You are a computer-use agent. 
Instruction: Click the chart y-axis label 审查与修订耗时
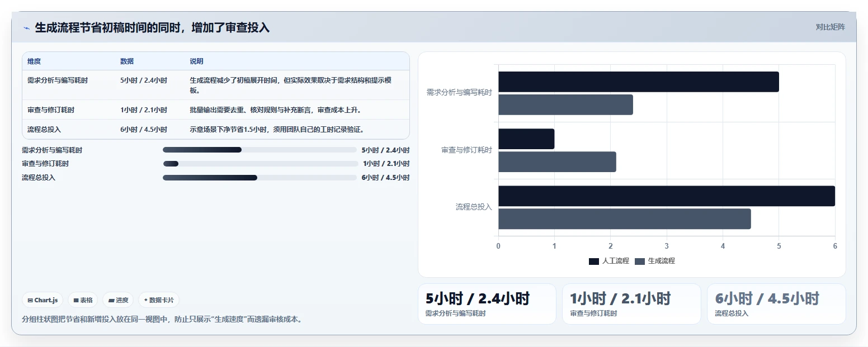click(466, 150)
